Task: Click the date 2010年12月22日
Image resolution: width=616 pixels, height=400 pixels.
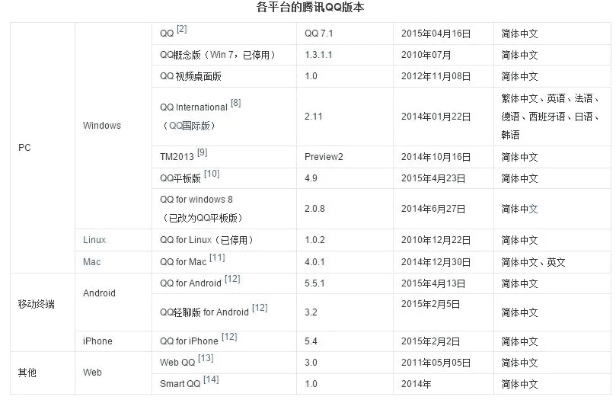Action: pyautogui.click(x=436, y=240)
